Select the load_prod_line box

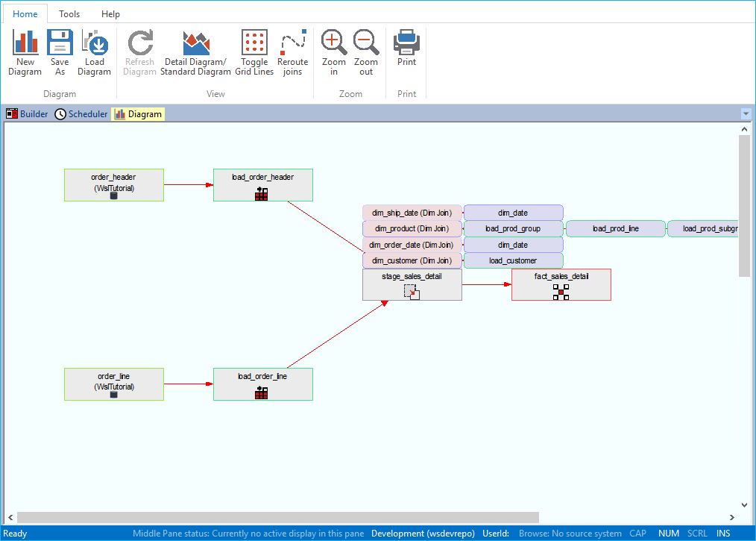pos(616,229)
